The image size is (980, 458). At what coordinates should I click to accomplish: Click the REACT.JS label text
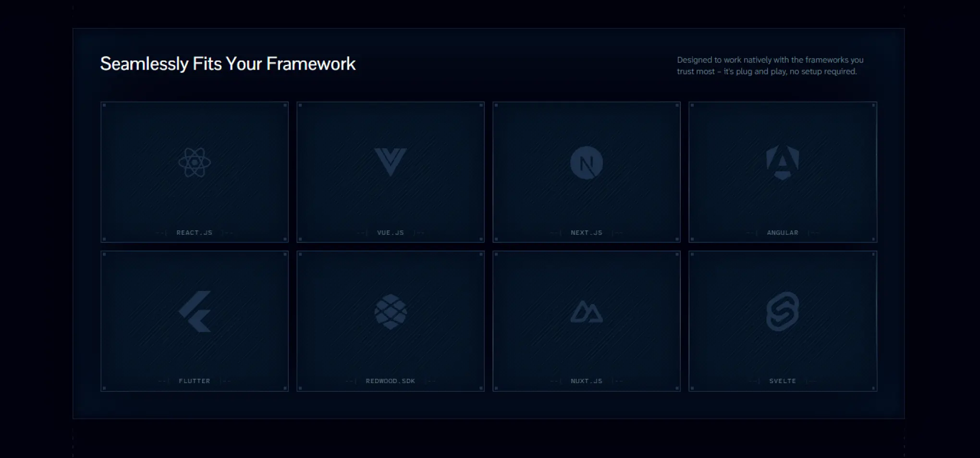[194, 232]
